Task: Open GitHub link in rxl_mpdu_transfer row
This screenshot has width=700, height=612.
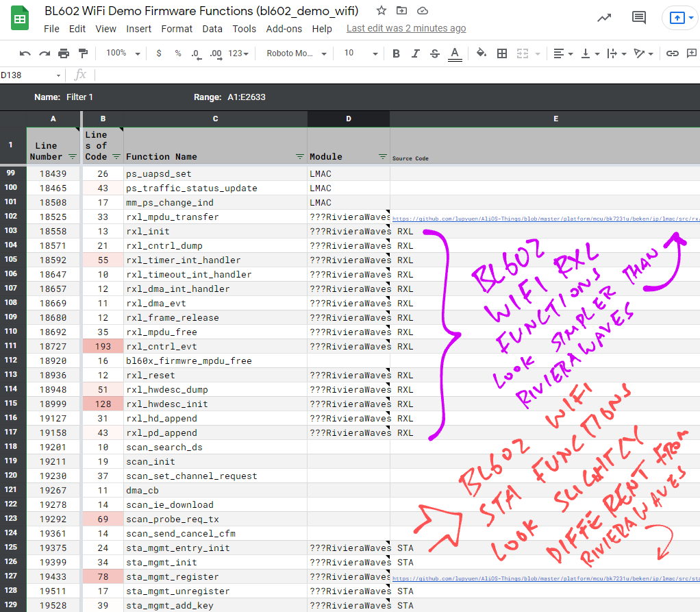Action: pyautogui.click(x=545, y=218)
